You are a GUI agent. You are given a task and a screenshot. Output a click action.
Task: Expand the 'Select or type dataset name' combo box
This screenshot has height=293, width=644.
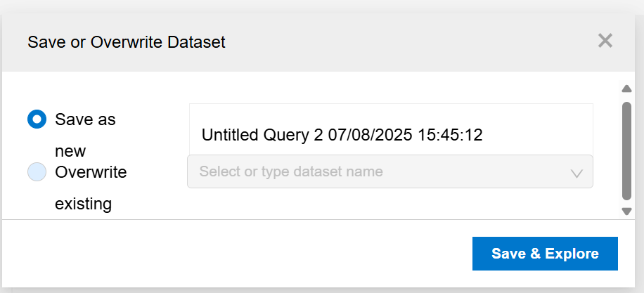pyautogui.click(x=389, y=171)
